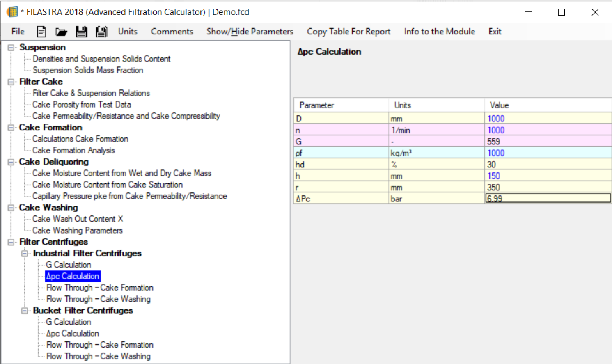The width and height of the screenshot is (612, 364).
Task: Edit the n value 1000 cell
Action: tap(548, 130)
